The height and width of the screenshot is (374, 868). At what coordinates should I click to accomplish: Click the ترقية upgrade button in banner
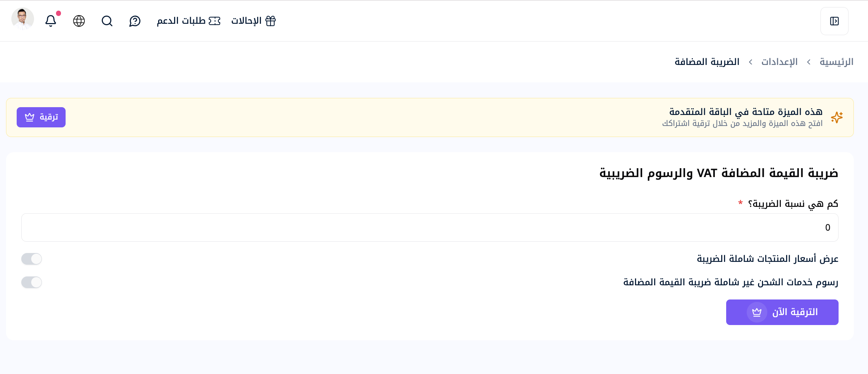[41, 117]
